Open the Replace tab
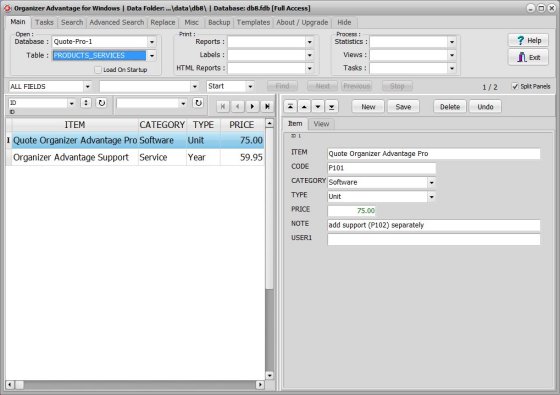The height and width of the screenshot is (395, 560). point(163,22)
